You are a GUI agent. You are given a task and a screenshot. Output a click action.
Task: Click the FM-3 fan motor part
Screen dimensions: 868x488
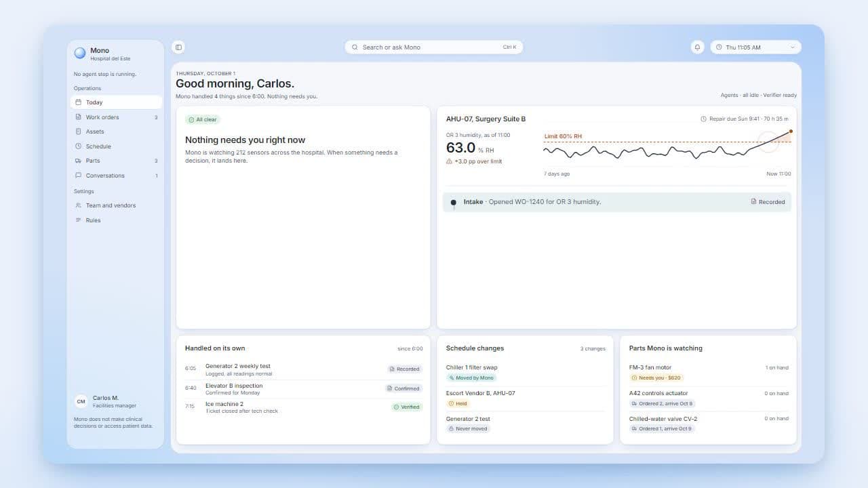(650, 367)
